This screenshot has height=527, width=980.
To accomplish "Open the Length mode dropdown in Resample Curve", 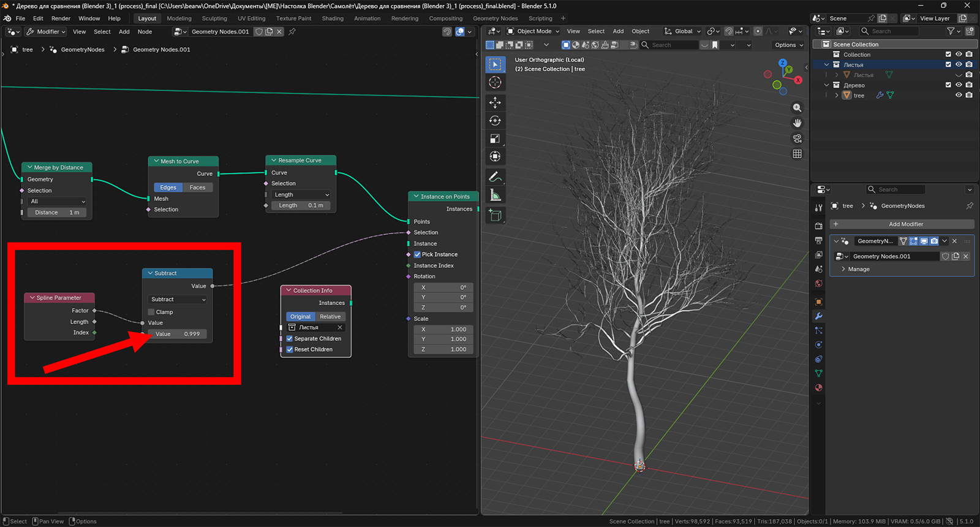I will click(x=301, y=195).
